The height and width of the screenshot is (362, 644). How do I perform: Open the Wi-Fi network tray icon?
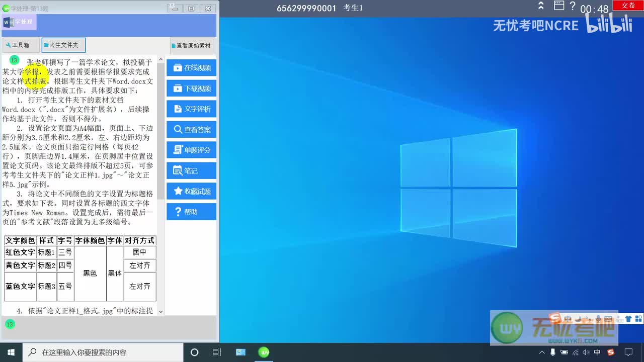tap(575, 352)
